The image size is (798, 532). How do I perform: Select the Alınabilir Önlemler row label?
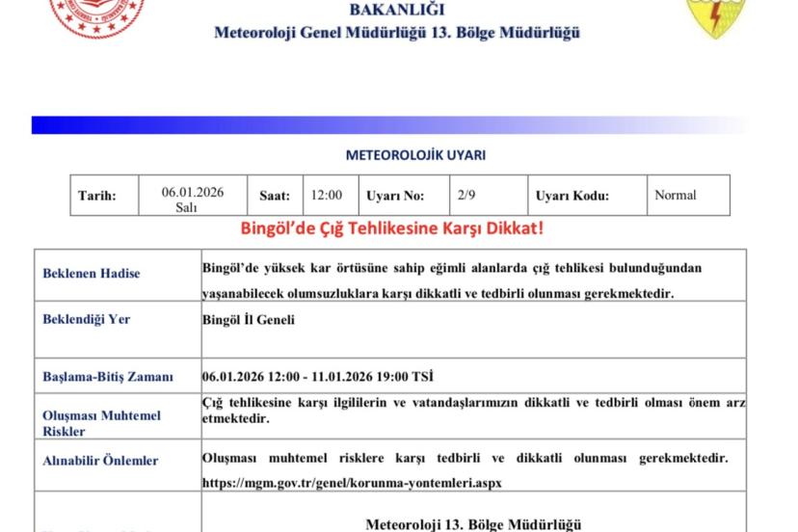(x=100, y=461)
